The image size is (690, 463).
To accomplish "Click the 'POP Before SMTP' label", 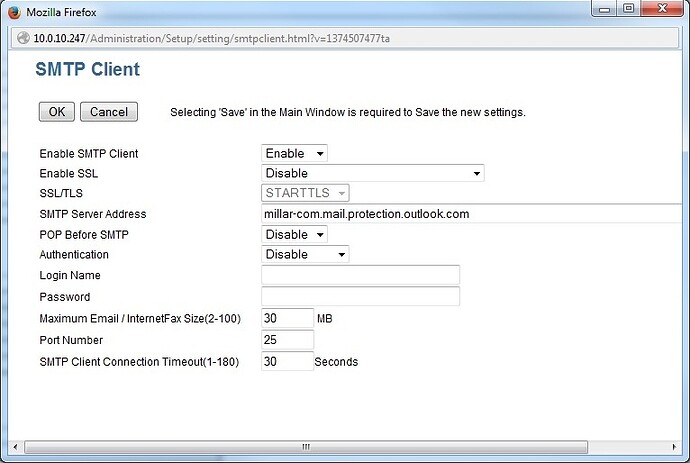I will [x=84, y=235].
